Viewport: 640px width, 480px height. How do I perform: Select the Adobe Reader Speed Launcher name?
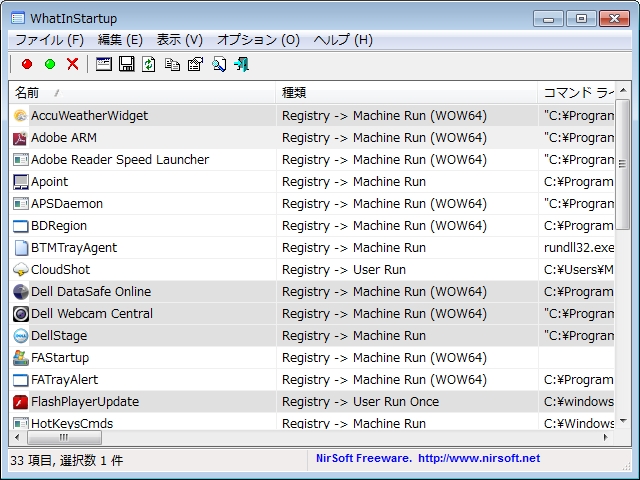point(120,160)
